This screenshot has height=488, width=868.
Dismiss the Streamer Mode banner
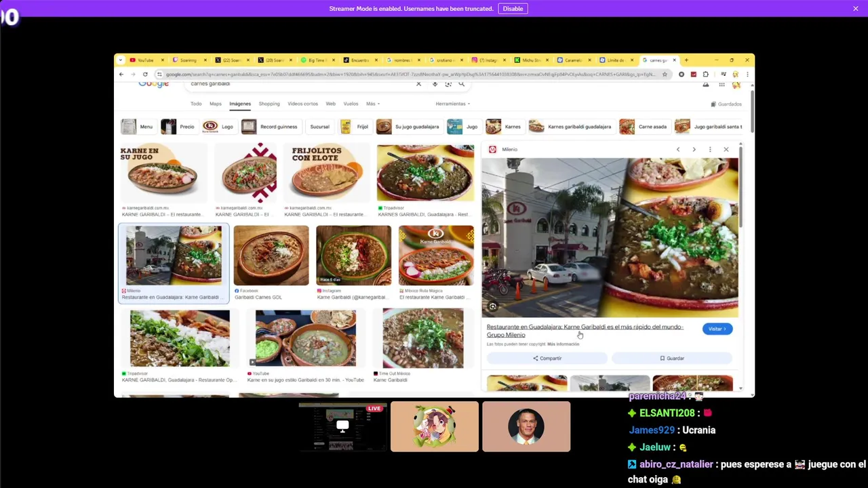[x=856, y=8]
